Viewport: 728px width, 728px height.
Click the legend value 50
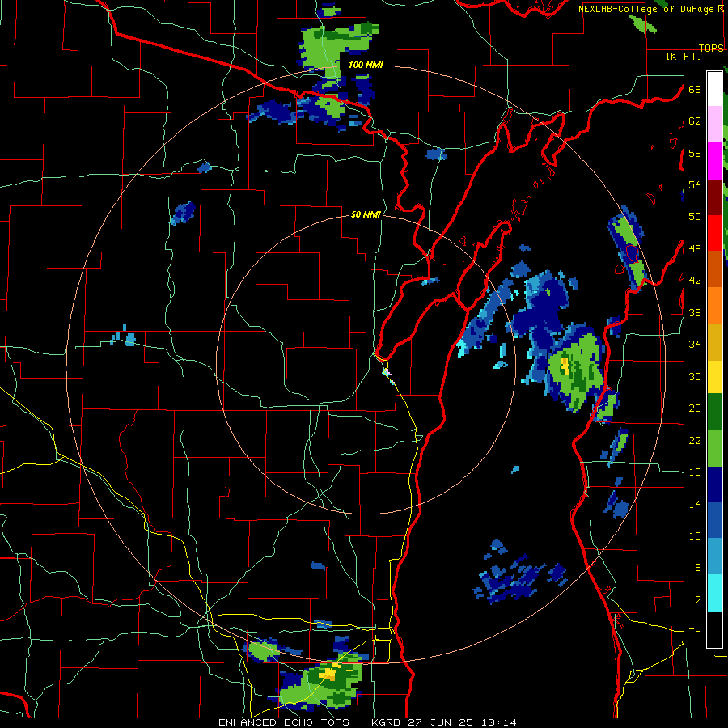point(695,216)
